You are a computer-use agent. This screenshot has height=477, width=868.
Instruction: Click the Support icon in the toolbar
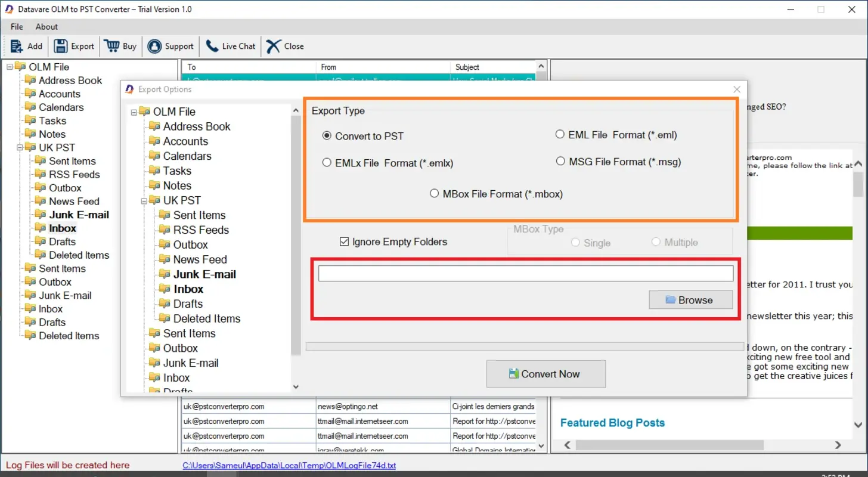(x=154, y=46)
